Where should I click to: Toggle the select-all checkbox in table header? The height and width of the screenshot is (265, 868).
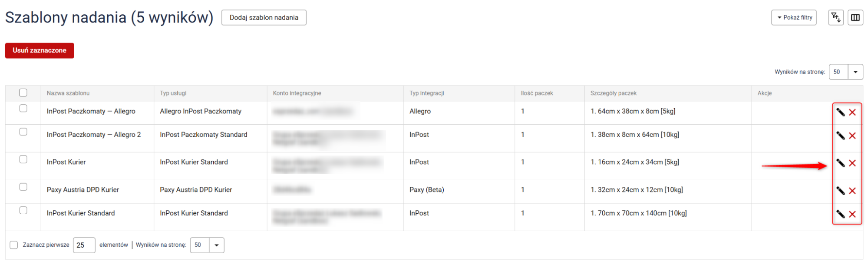coord(23,93)
